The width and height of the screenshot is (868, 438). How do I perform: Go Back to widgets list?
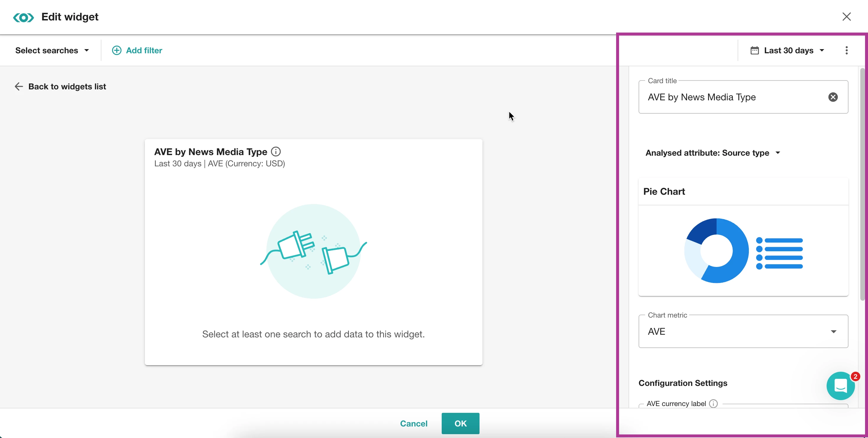coord(67,87)
